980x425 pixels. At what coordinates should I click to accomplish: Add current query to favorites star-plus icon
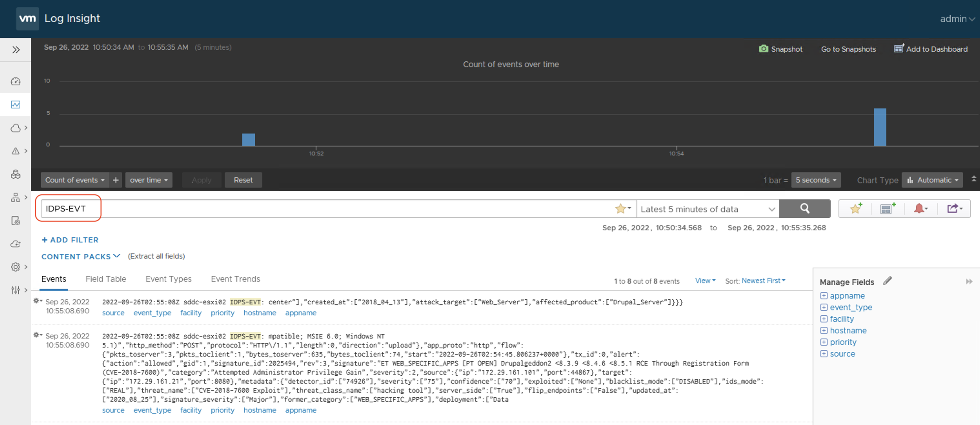[856, 208]
